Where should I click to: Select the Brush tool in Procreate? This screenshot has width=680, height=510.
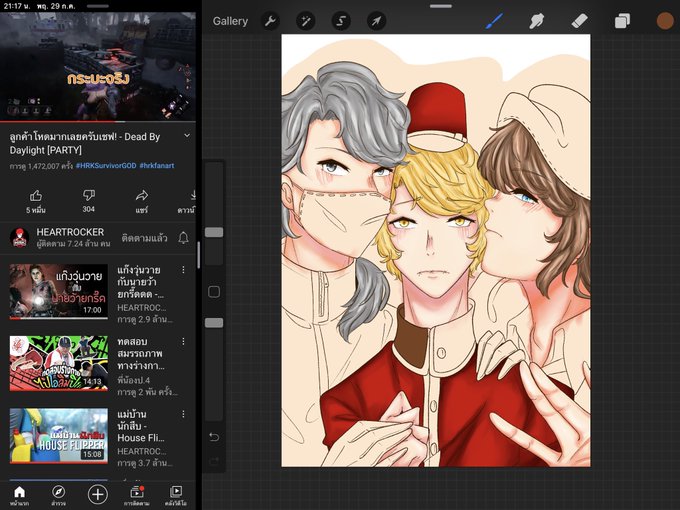tap(494, 21)
